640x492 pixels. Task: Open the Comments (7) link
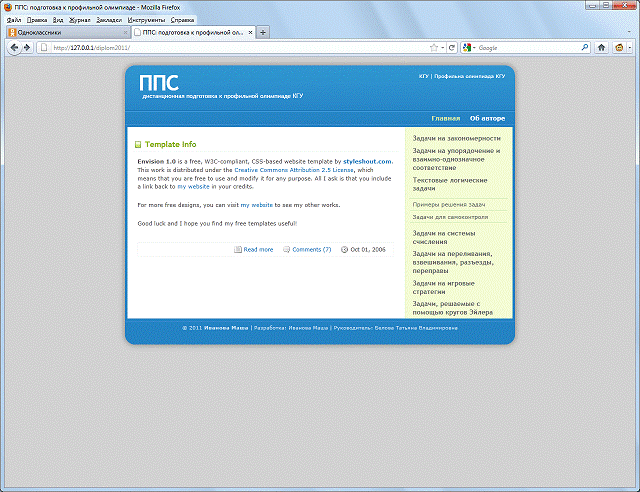click(x=311, y=249)
